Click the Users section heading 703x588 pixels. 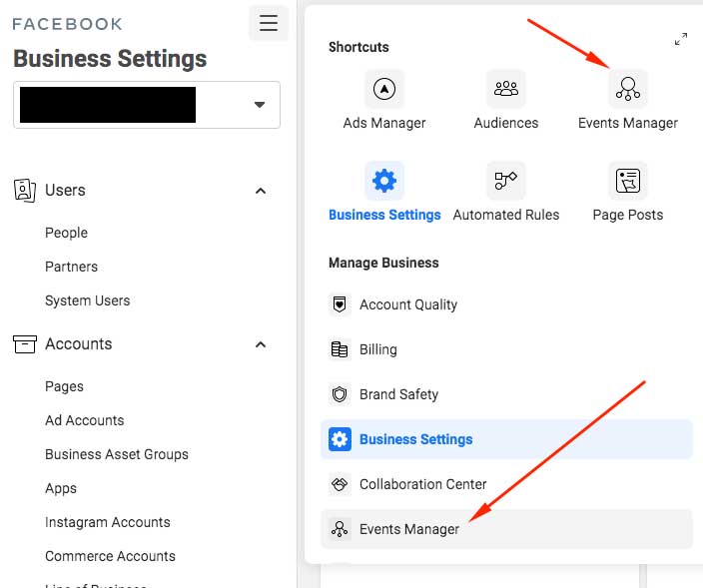(x=65, y=191)
